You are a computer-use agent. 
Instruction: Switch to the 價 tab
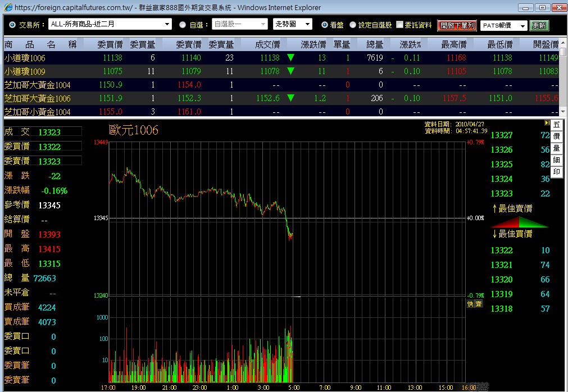tap(556, 136)
